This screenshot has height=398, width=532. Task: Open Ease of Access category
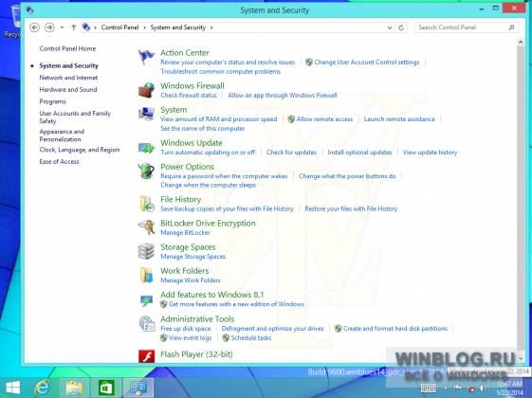59,161
